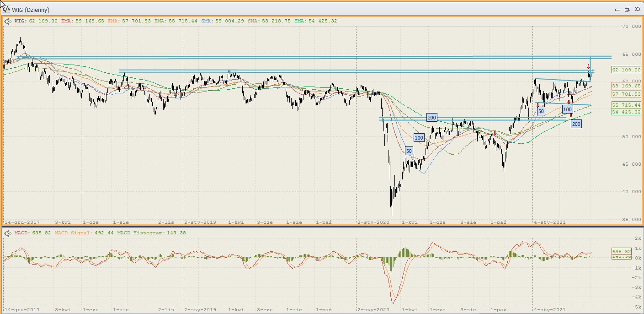Click the WIG chart window icon

7,10
